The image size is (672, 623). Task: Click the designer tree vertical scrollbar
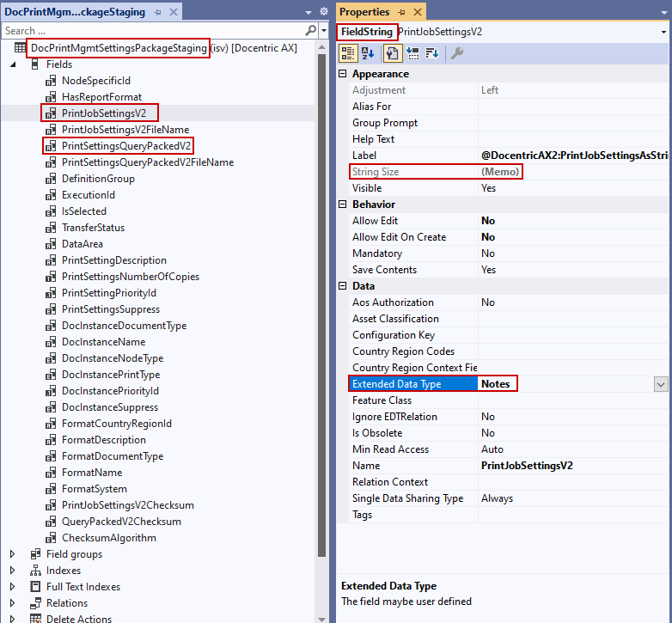322,300
